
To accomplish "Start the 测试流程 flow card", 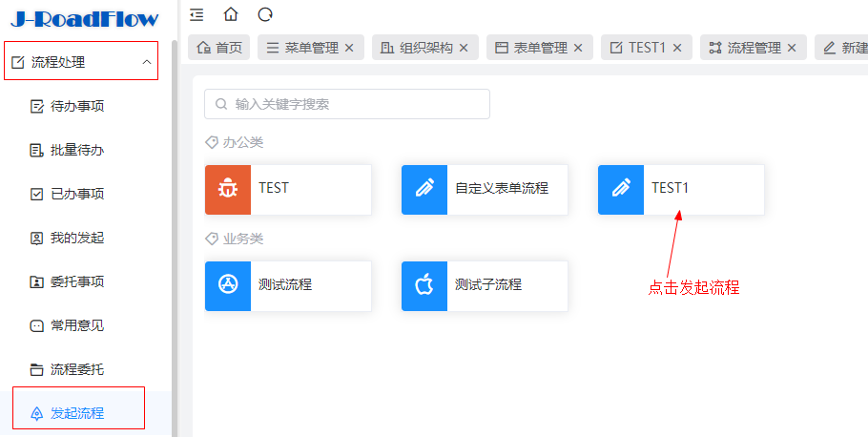I will point(288,286).
